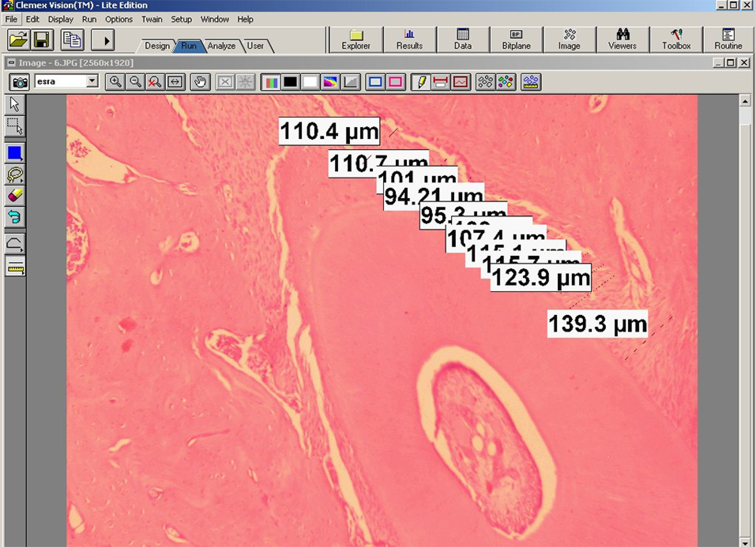
Task: Zoom in with the magnifier plus icon
Action: tap(115, 82)
